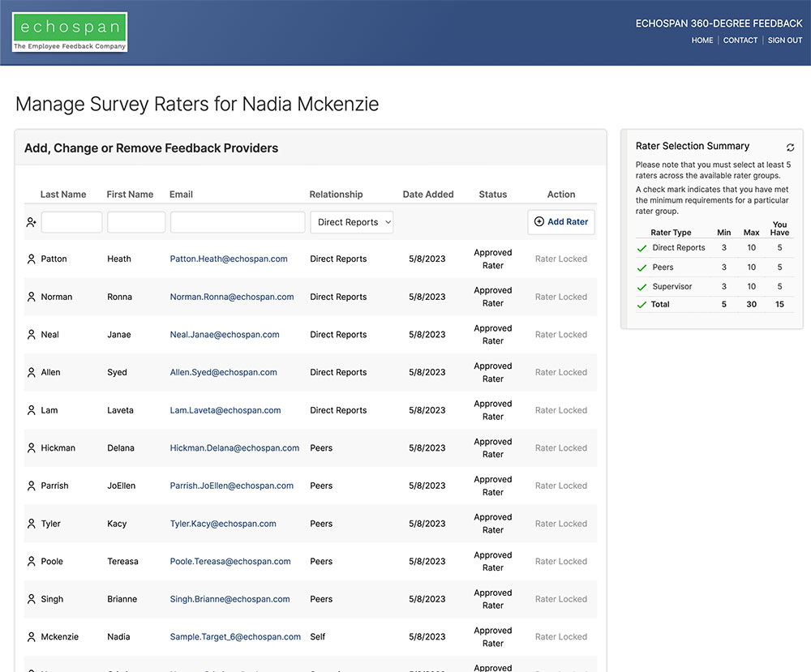Focus the First Name input field
The height and width of the screenshot is (672, 811).
point(136,222)
